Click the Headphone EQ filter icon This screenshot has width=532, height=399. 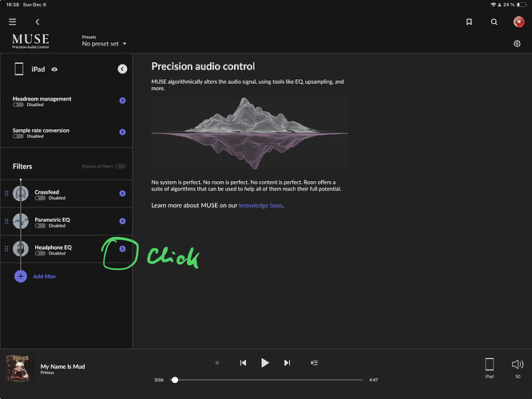pos(21,249)
